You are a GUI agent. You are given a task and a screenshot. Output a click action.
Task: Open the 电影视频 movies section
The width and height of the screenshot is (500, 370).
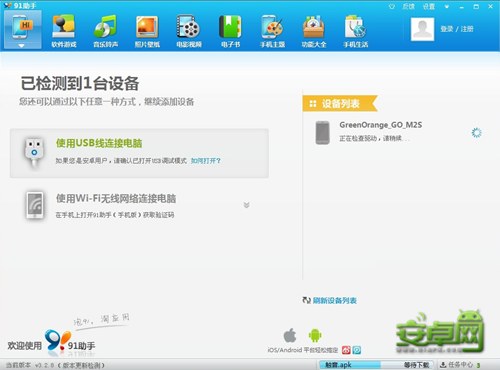[189, 31]
